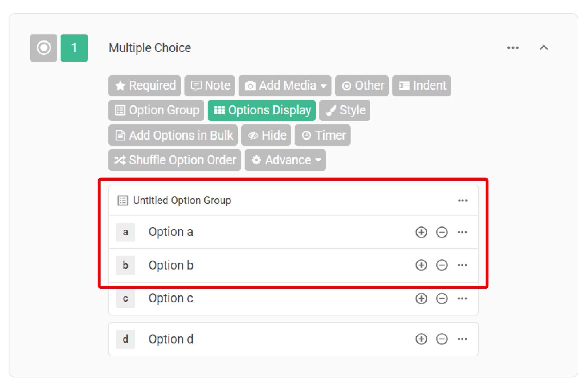Toggle Hide for this question
Viewport: 588px width, 391px height.
click(x=266, y=135)
